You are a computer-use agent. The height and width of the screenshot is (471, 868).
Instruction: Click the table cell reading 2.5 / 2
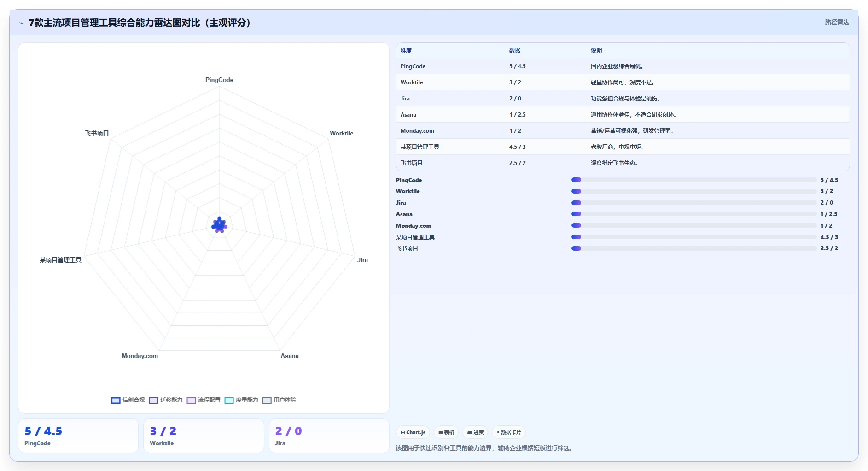518,163
